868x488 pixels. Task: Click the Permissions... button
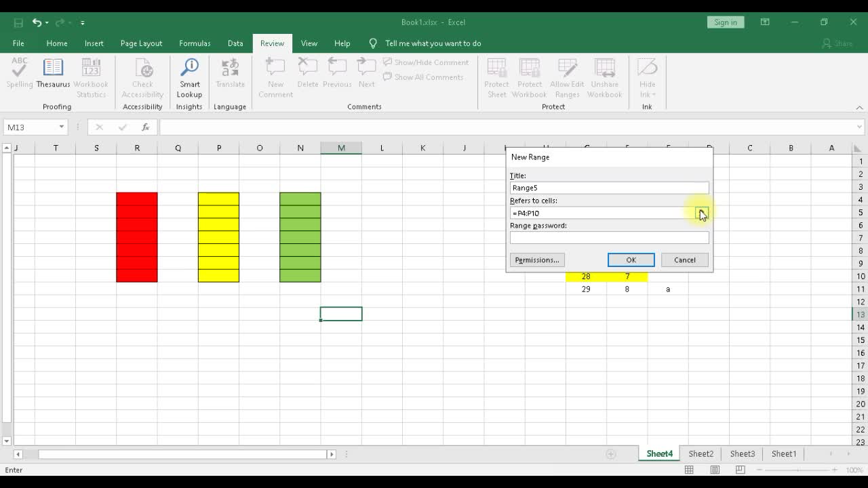536,260
